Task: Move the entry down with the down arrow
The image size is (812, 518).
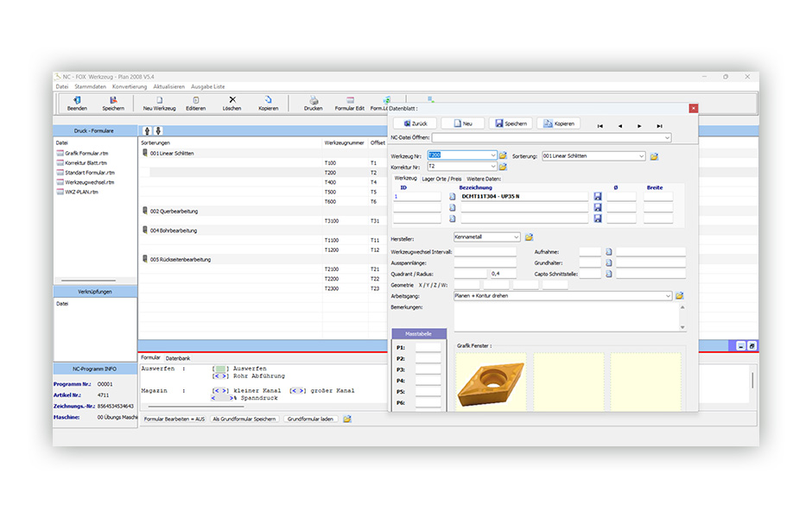Action: click(x=158, y=131)
